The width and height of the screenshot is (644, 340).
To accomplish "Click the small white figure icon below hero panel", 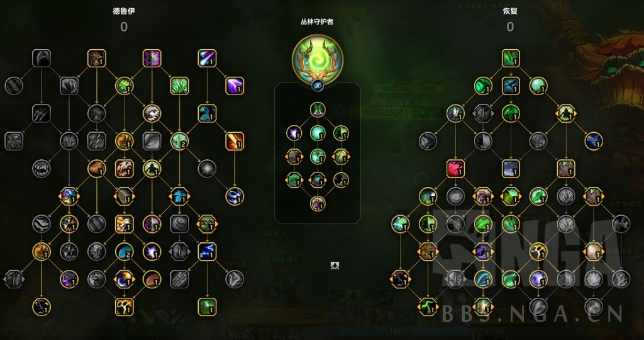I will pos(335,266).
